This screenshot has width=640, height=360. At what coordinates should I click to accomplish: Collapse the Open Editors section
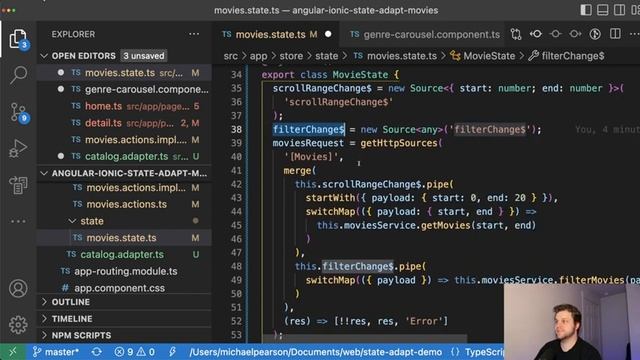[44, 56]
